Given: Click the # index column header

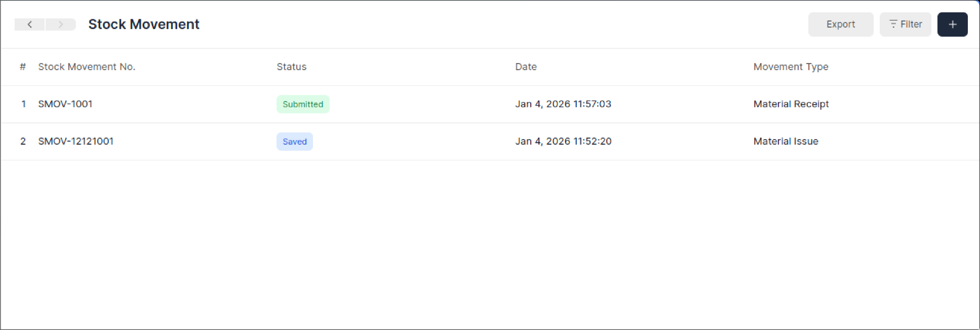Looking at the screenshot, I should 23,67.
